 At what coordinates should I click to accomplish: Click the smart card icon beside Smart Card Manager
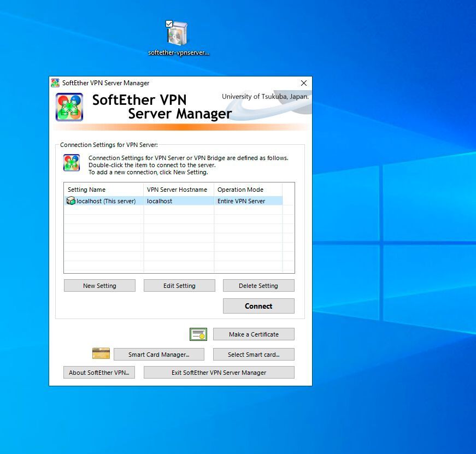(x=101, y=353)
